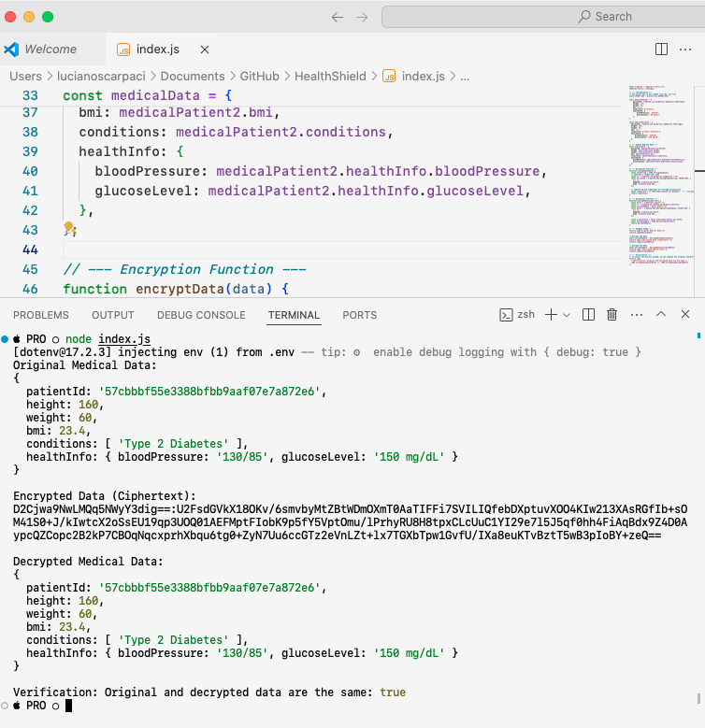Click HealthShield breadcrumb segment

[x=330, y=76]
